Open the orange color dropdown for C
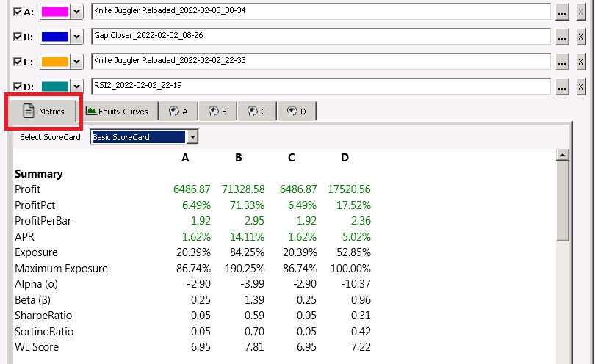Viewport: 595px width, 364px height. click(76, 62)
